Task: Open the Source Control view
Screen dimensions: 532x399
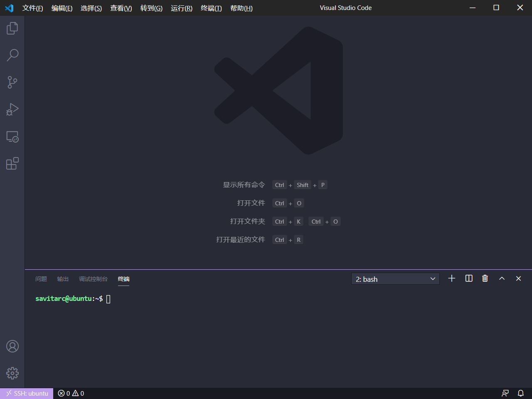Action: pos(12,82)
